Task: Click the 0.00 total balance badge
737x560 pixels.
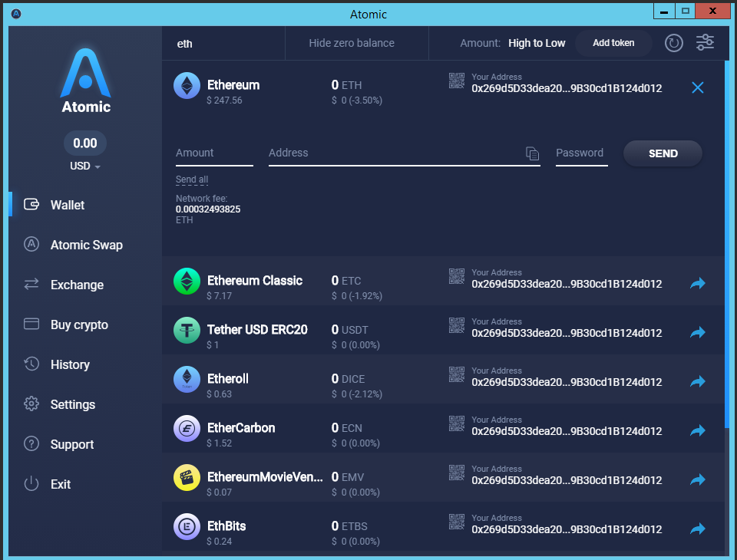Action: pos(85,143)
